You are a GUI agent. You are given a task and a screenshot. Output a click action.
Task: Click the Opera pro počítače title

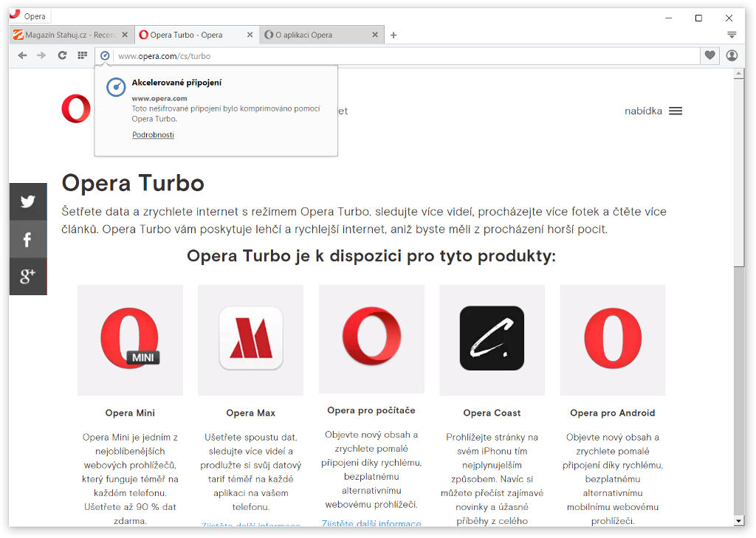click(x=371, y=410)
